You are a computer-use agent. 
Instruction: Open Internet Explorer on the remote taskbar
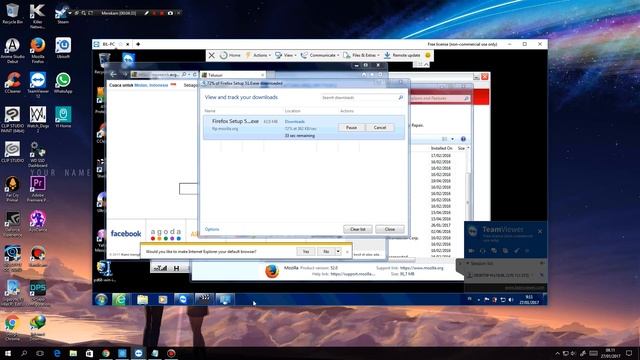121,299
